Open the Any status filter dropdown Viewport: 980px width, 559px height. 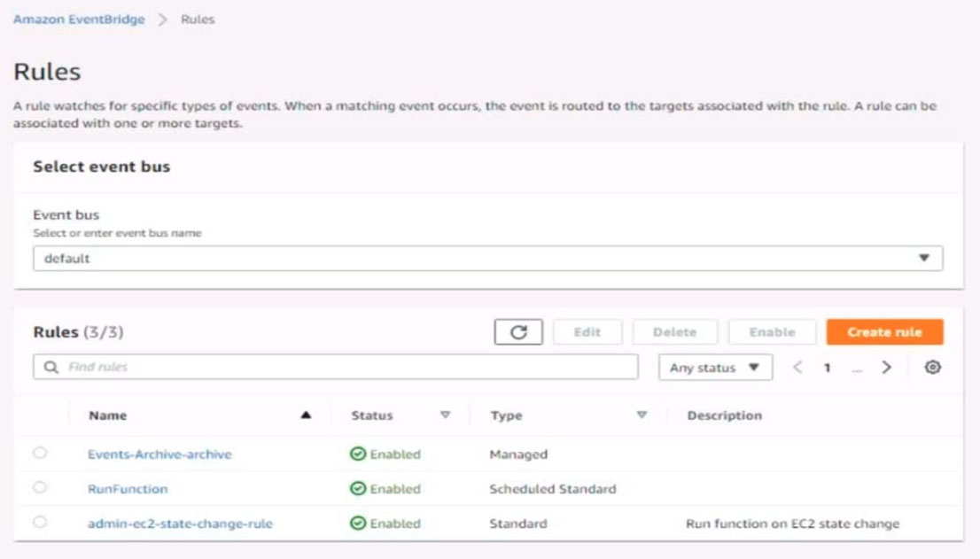coord(715,368)
